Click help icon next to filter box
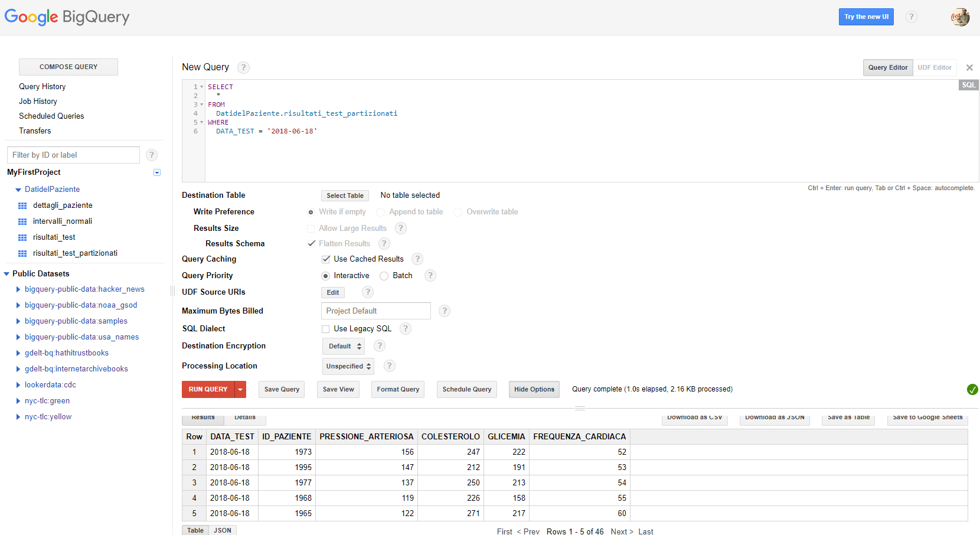980x535 pixels. [152, 155]
